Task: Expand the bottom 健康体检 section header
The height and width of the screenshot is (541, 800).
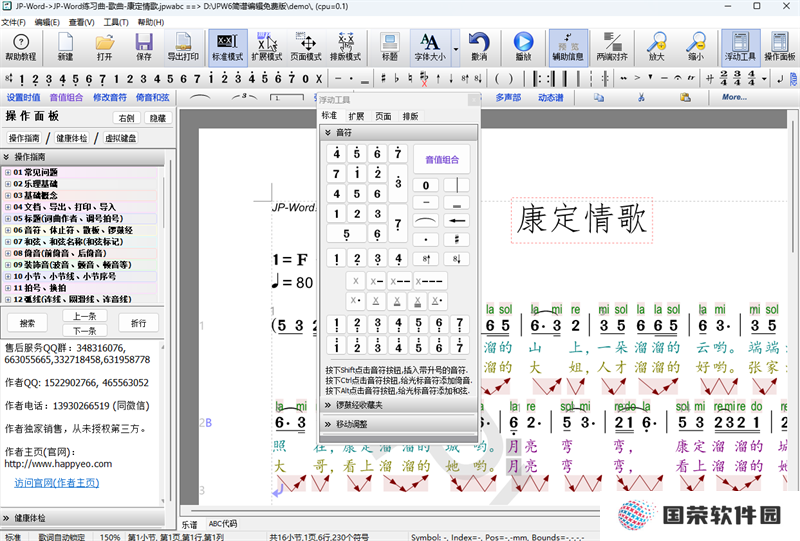Action: pos(83,518)
